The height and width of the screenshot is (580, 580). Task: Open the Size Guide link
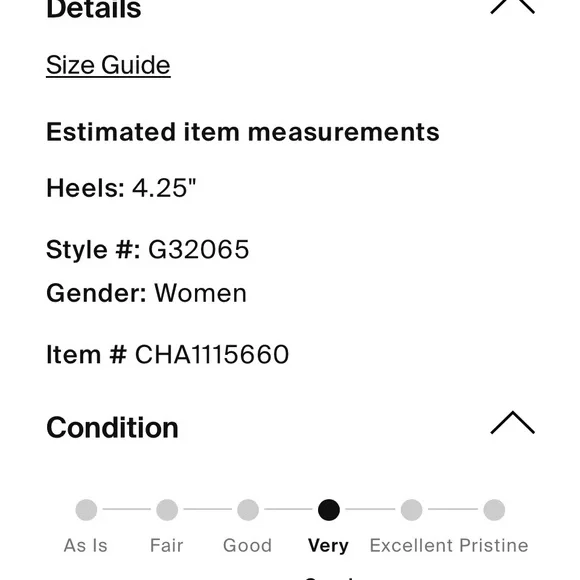pyautogui.click(x=108, y=65)
